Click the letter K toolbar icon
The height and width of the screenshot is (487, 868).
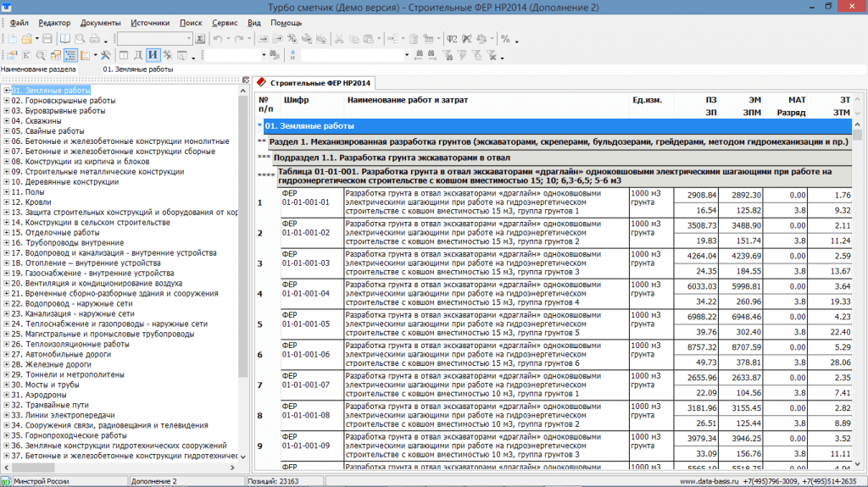[26, 55]
